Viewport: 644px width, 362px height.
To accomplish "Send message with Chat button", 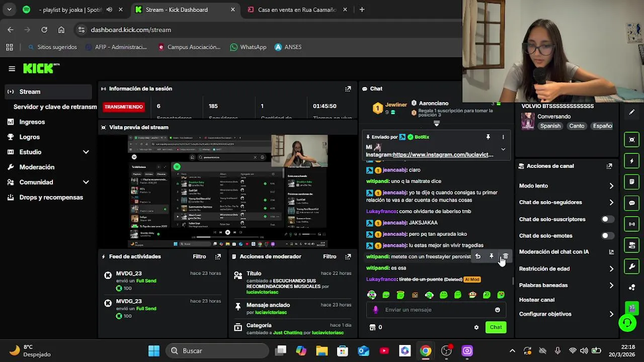I will click(x=496, y=327).
